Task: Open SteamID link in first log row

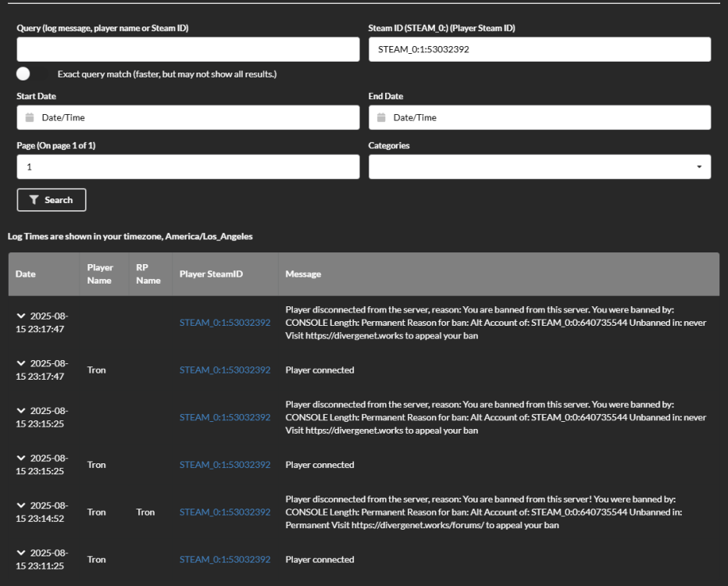Action: click(x=225, y=323)
